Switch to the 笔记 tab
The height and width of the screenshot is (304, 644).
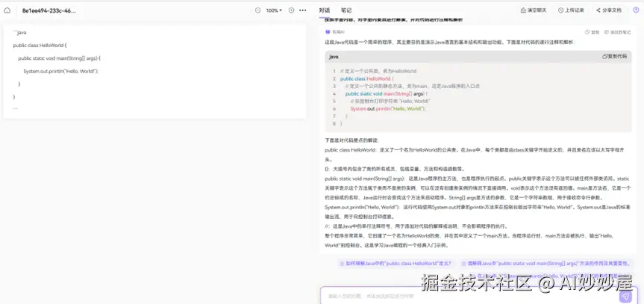tap(346, 10)
